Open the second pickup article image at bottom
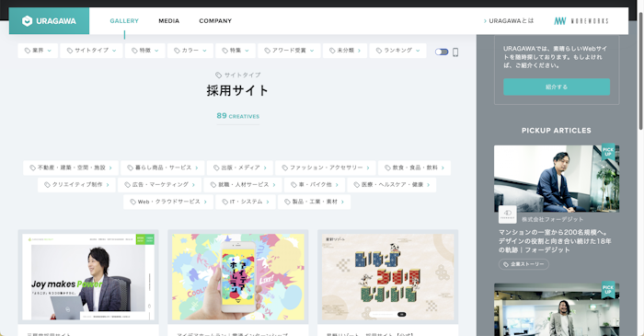 [557, 309]
